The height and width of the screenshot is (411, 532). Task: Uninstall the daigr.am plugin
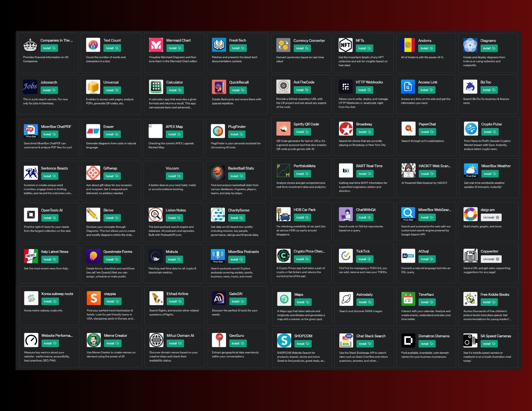pos(491,217)
